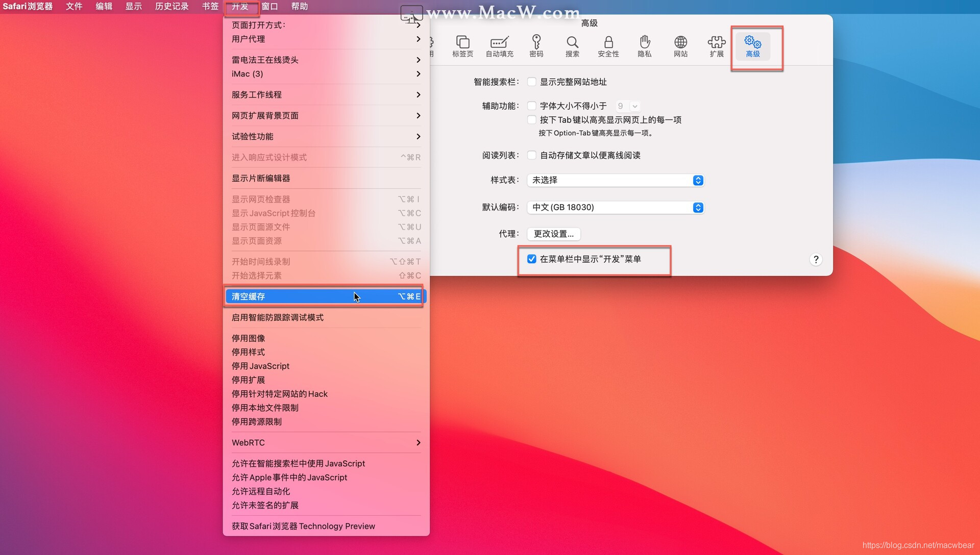
Task: Choose 显示片断编辑器 menu item
Action: 326,179
